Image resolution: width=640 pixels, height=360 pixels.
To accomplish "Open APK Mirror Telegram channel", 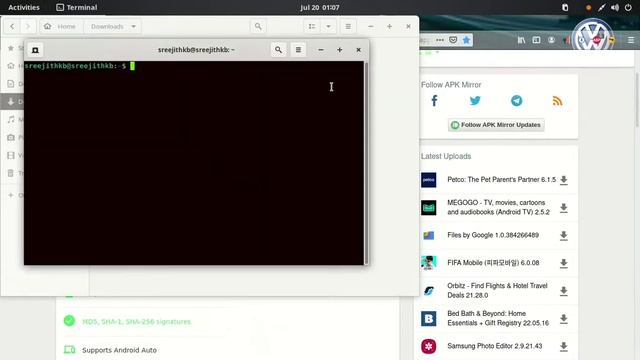I will [516, 101].
